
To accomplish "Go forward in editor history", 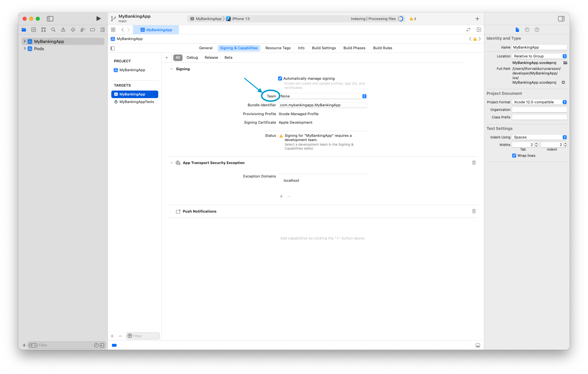I will pyautogui.click(x=129, y=30).
